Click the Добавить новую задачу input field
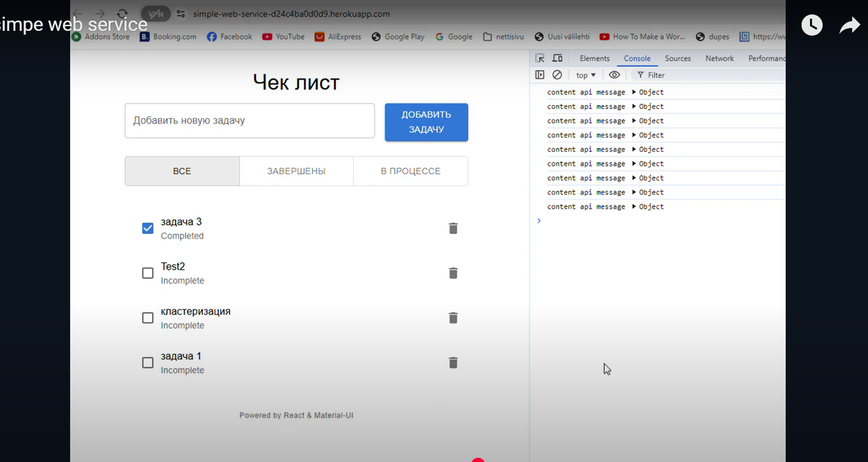The width and height of the screenshot is (868, 462). point(249,120)
